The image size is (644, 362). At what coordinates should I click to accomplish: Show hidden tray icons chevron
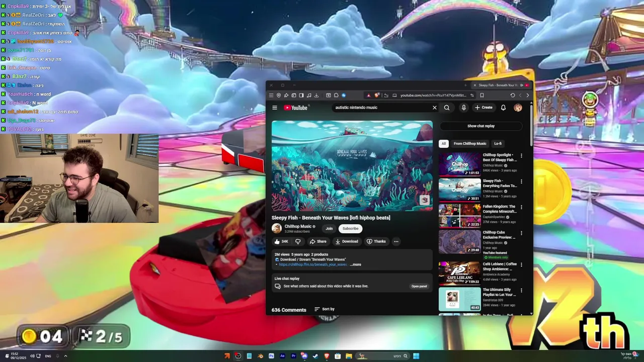tap(65, 356)
